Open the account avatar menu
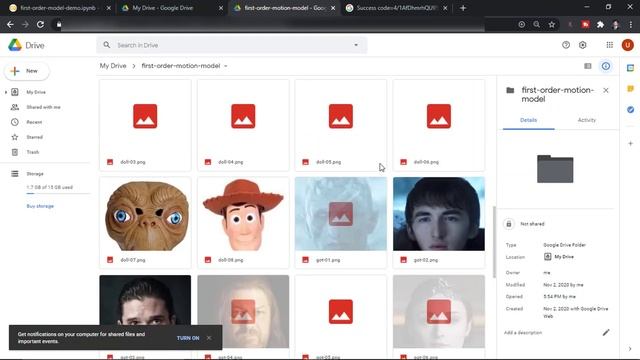 tap(627, 45)
